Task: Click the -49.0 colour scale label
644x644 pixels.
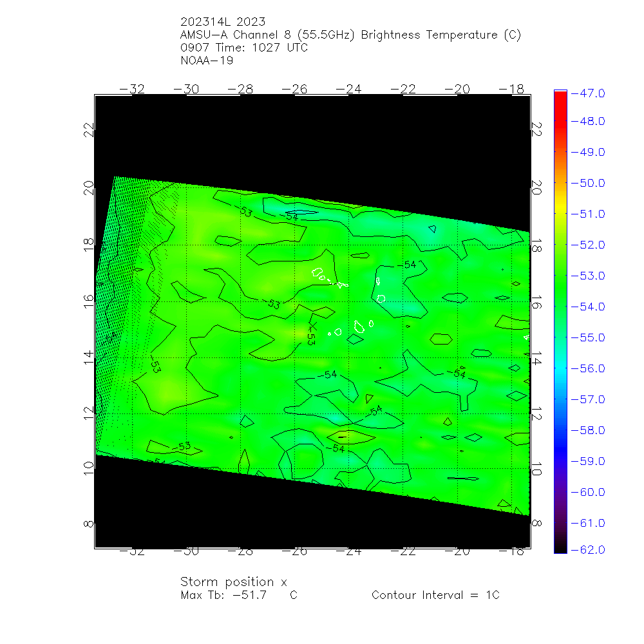Action: [588, 152]
